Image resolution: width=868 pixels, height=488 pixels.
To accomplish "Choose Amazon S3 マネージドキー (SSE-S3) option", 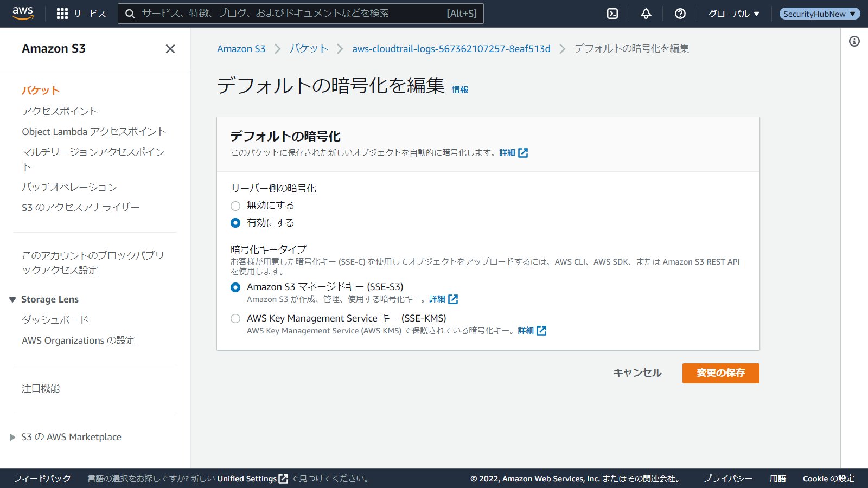I will [x=235, y=287].
